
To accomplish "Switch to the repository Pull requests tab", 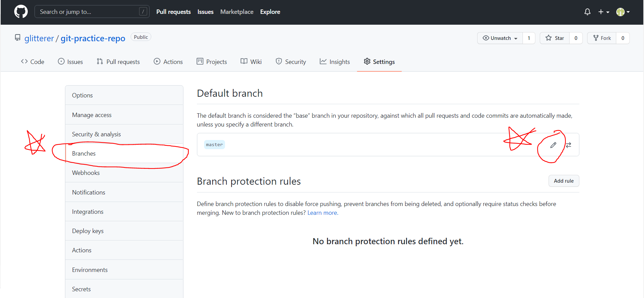I will pyautogui.click(x=118, y=62).
